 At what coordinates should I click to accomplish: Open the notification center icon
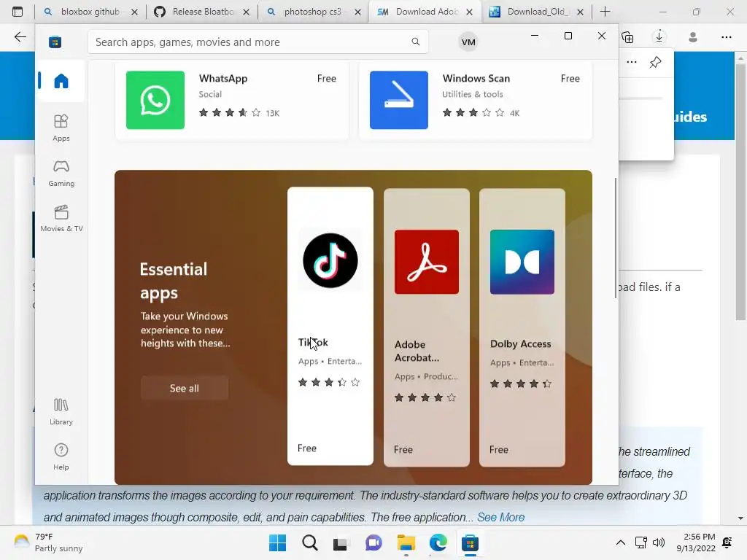click(727, 542)
